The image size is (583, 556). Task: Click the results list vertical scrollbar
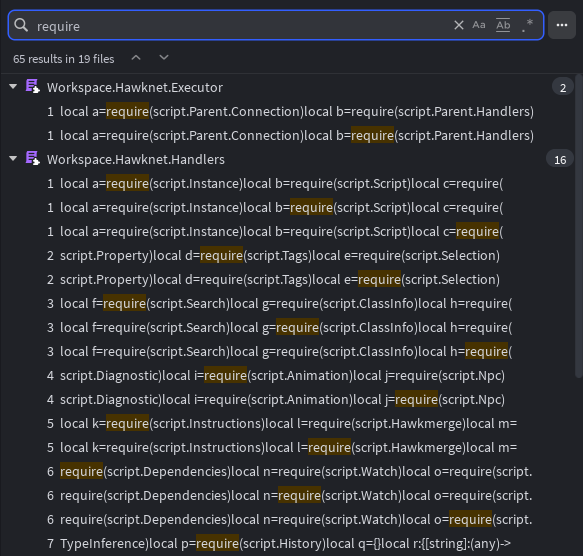coord(579,227)
